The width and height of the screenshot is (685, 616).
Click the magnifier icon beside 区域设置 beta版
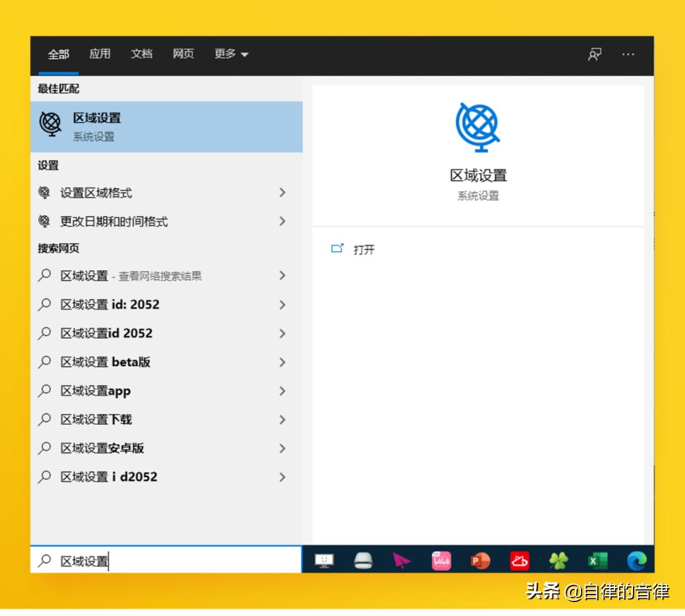44,362
